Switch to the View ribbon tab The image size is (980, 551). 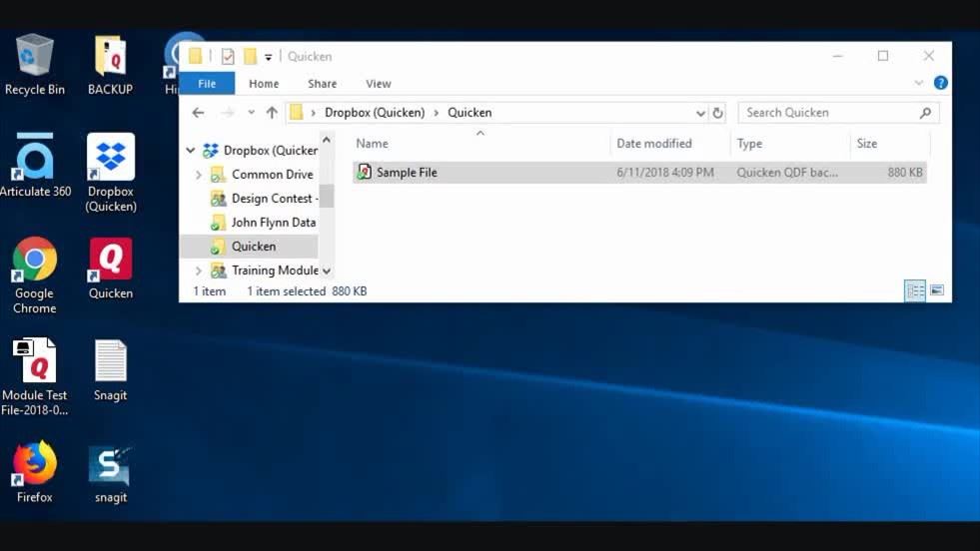click(x=378, y=84)
